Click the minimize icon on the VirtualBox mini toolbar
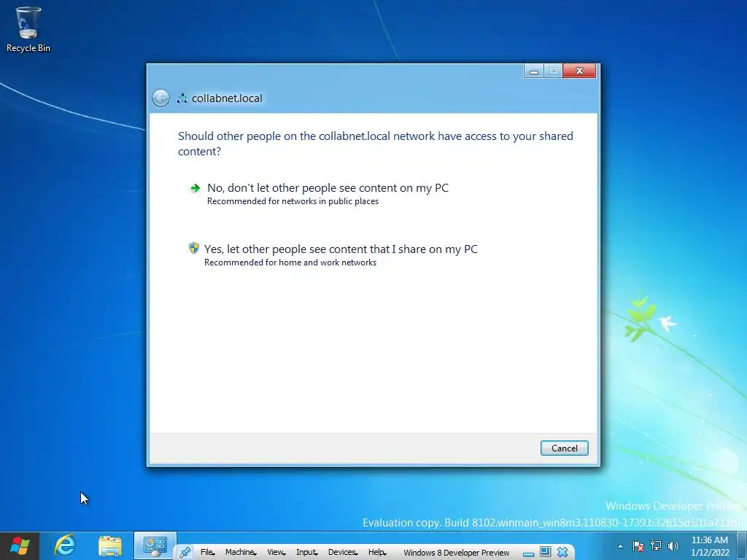This screenshot has width=747, height=560. coord(528,553)
